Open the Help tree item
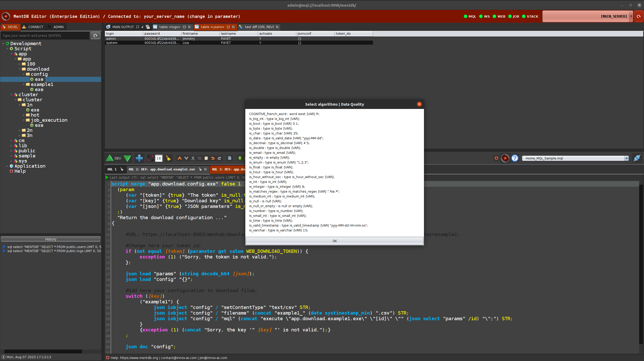Image resolution: width=644 pixels, height=361 pixels. (x=20, y=171)
